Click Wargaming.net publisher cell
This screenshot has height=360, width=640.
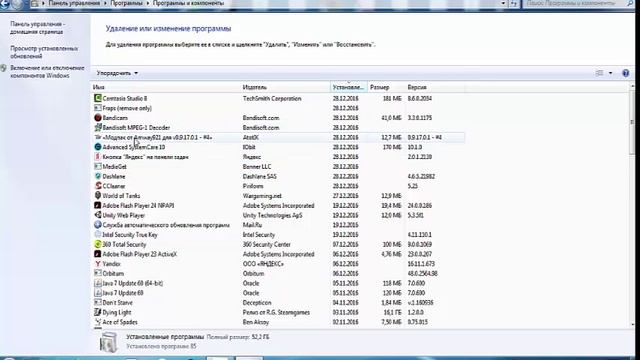pos(262,196)
